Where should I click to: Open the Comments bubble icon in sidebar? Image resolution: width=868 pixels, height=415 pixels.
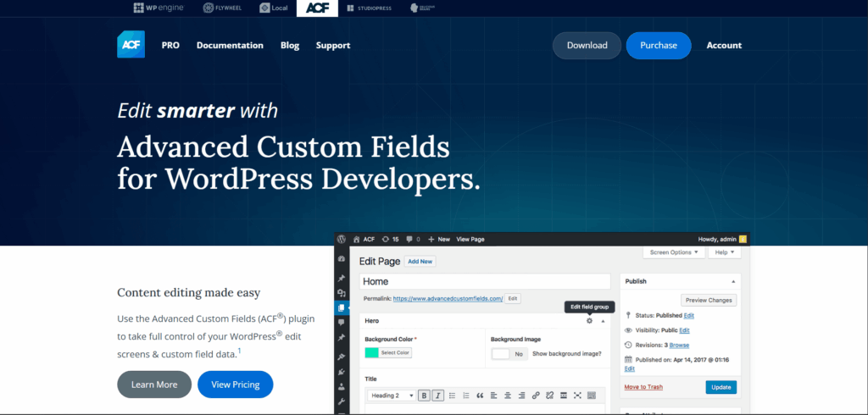342,322
